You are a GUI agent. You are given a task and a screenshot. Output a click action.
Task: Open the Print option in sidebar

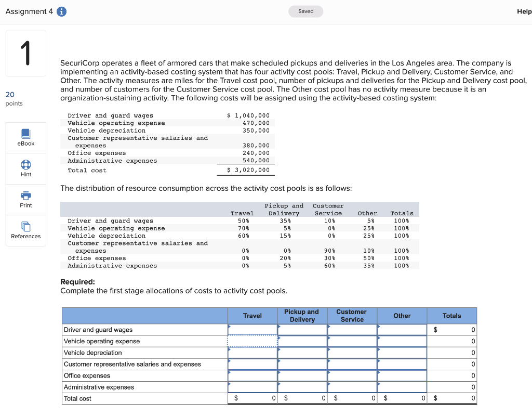click(25, 199)
